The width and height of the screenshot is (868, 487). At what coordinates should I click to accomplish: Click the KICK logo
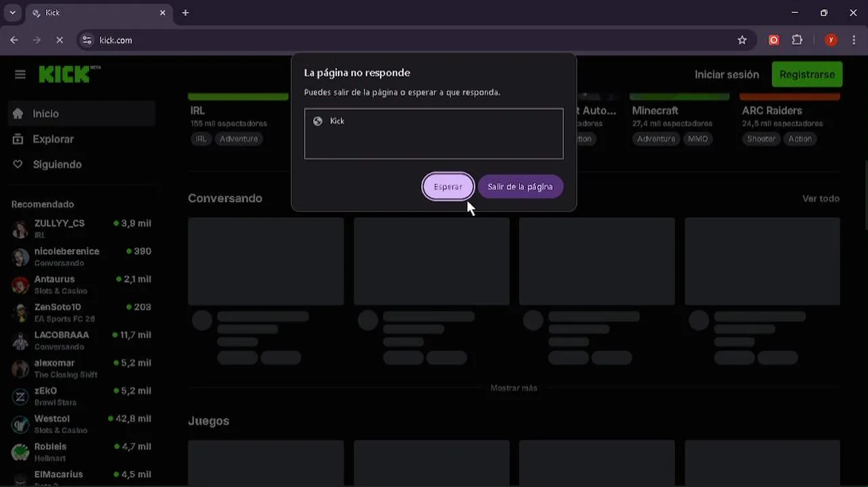70,74
